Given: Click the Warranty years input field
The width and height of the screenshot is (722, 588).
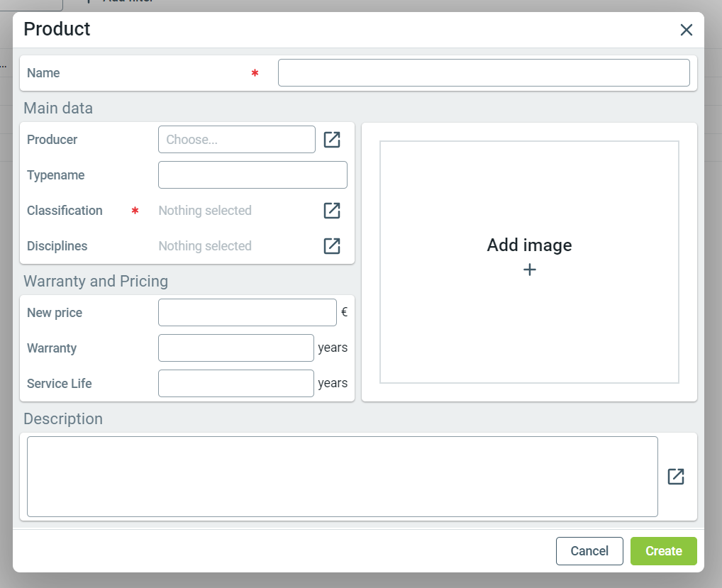Looking at the screenshot, I should coord(235,348).
